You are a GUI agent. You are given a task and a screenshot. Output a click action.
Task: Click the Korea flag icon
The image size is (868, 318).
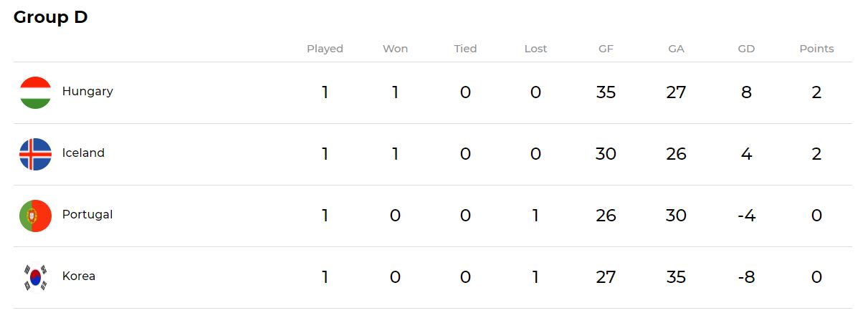click(35, 277)
